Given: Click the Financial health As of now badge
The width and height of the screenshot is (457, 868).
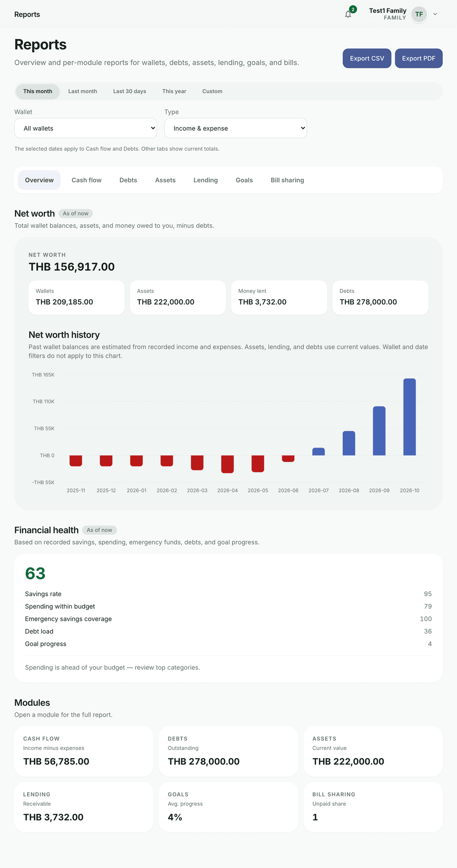Looking at the screenshot, I should 99,530.
